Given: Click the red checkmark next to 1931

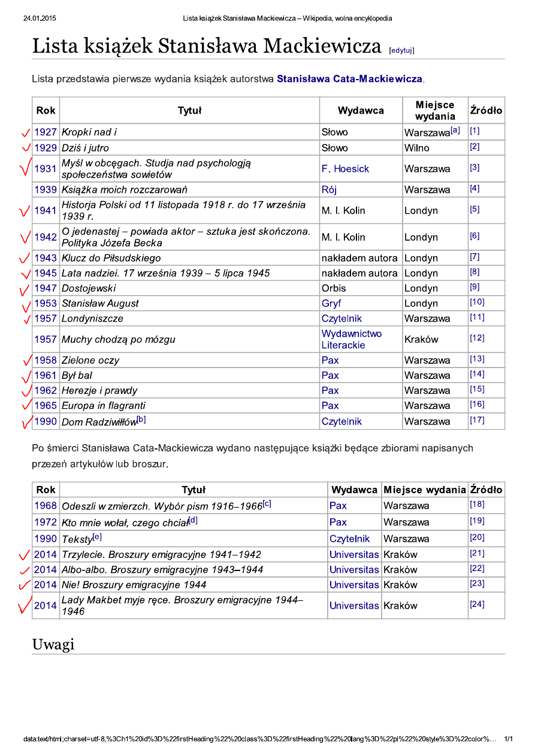Looking at the screenshot, I should point(25,169).
